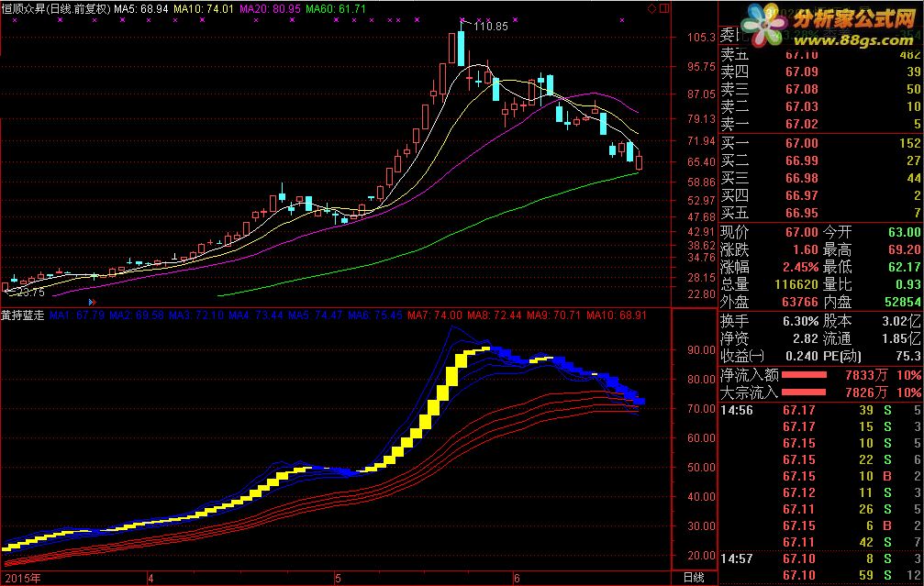924x586 pixels.
Task: Click the MA60: 61.71 indicator label
Action: click(336, 9)
